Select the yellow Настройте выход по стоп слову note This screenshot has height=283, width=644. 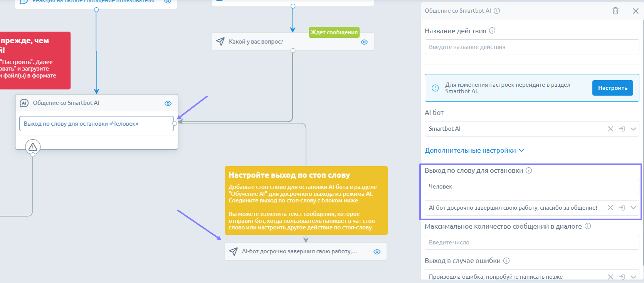pos(306,200)
